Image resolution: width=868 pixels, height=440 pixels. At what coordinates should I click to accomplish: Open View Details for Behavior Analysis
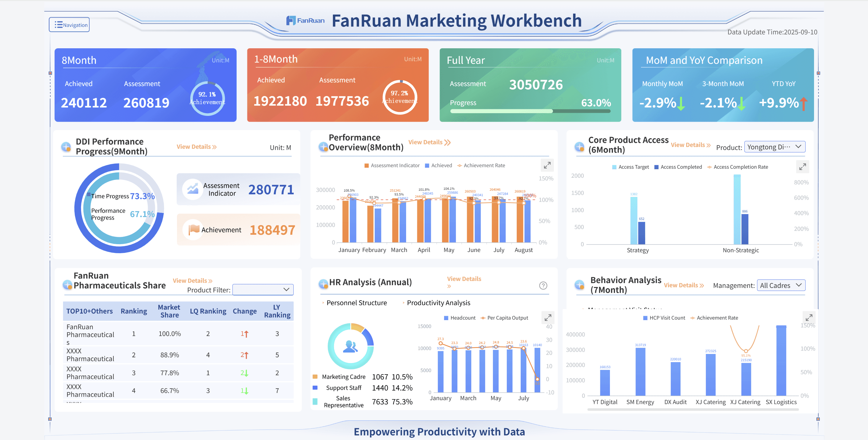tap(684, 285)
